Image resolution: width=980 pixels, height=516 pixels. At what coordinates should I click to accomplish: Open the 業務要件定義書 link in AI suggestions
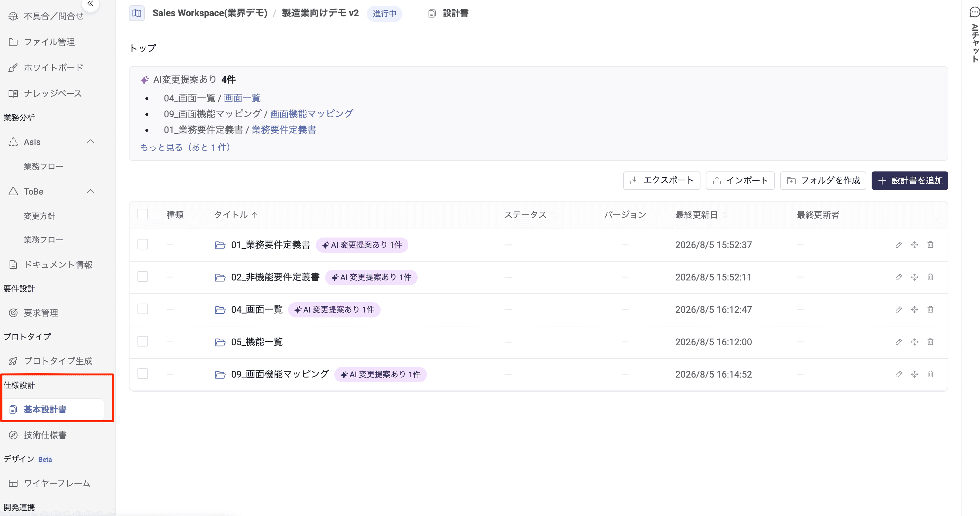(283, 130)
